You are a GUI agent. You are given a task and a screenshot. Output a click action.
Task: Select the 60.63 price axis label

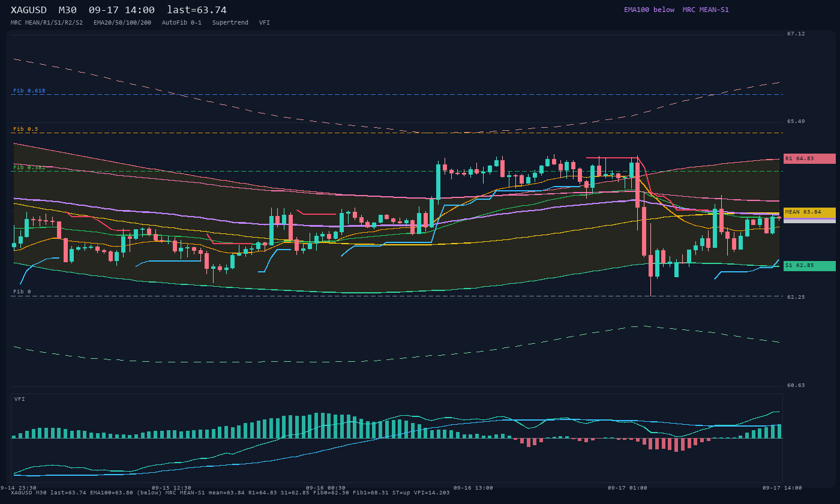pos(796,385)
